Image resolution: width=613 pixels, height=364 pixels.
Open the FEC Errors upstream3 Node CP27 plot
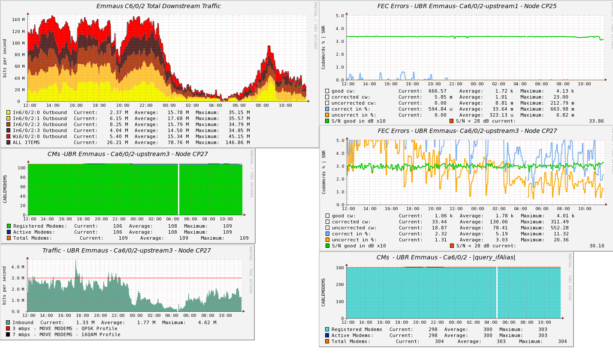(476, 172)
